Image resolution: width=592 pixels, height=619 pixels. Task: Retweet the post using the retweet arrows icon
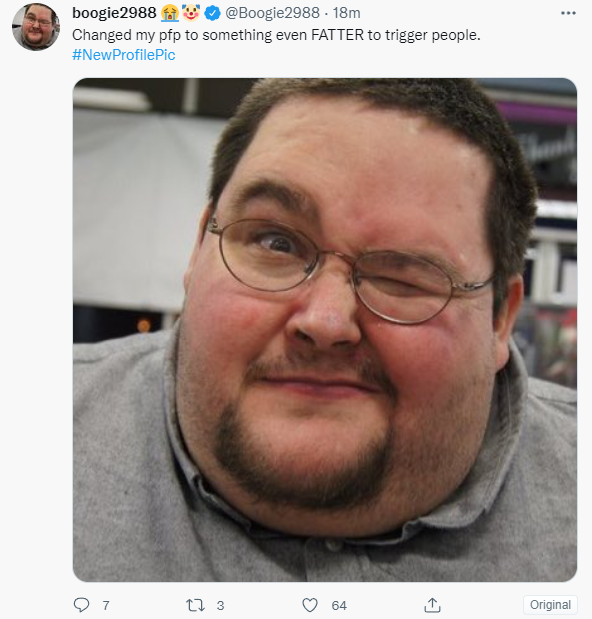tap(195, 605)
